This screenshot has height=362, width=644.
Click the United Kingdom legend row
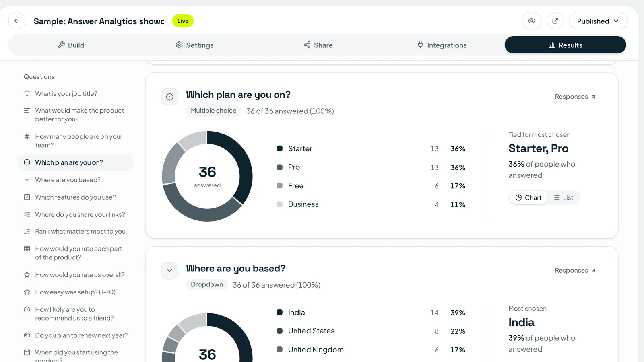(x=371, y=350)
